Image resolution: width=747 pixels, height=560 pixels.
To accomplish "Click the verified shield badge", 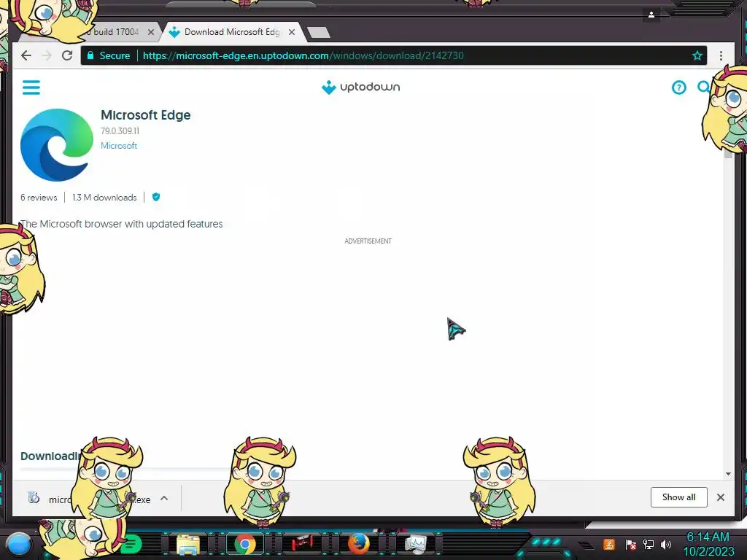I will tap(156, 197).
